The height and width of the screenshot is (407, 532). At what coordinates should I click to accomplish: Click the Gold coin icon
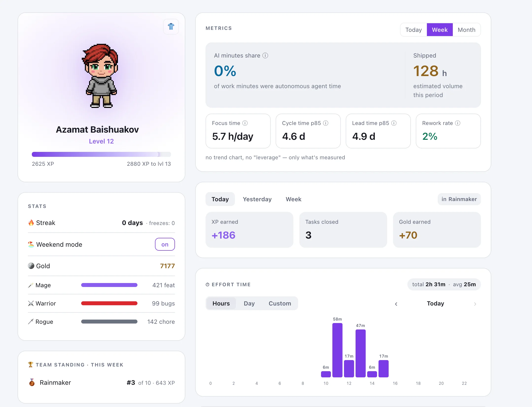point(31,266)
